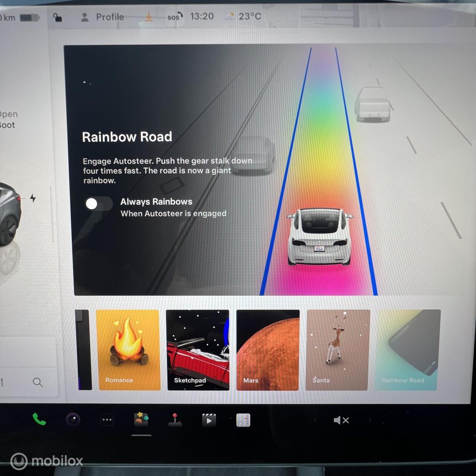Launch the Arcade joystick icon
The width and height of the screenshot is (476, 476).
pyautogui.click(x=175, y=420)
